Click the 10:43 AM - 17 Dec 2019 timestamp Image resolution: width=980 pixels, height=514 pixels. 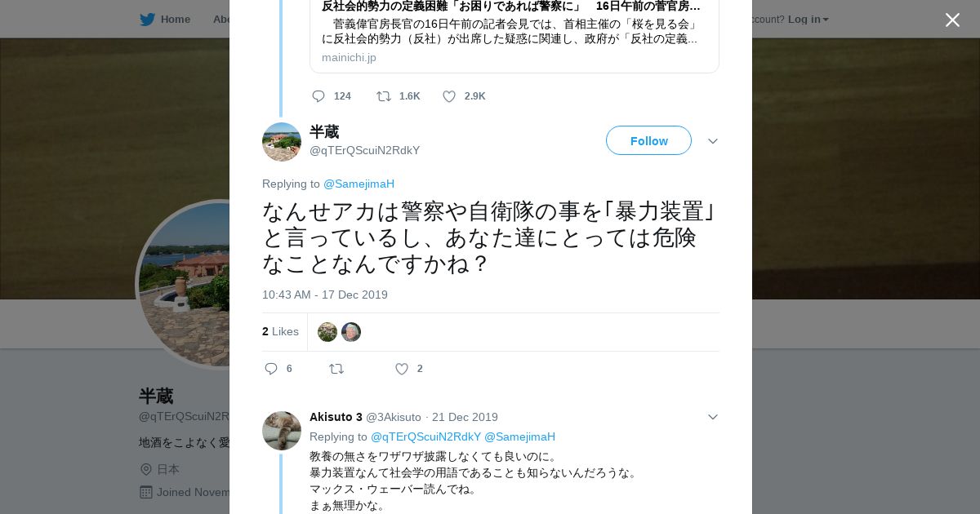coord(325,295)
